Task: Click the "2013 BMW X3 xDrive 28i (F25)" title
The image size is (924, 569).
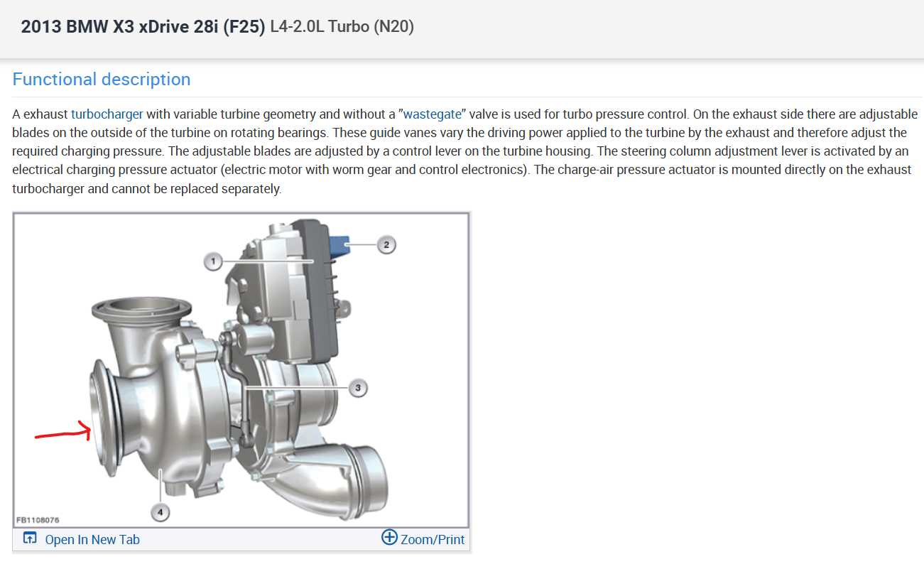Action: [x=143, y=27]
